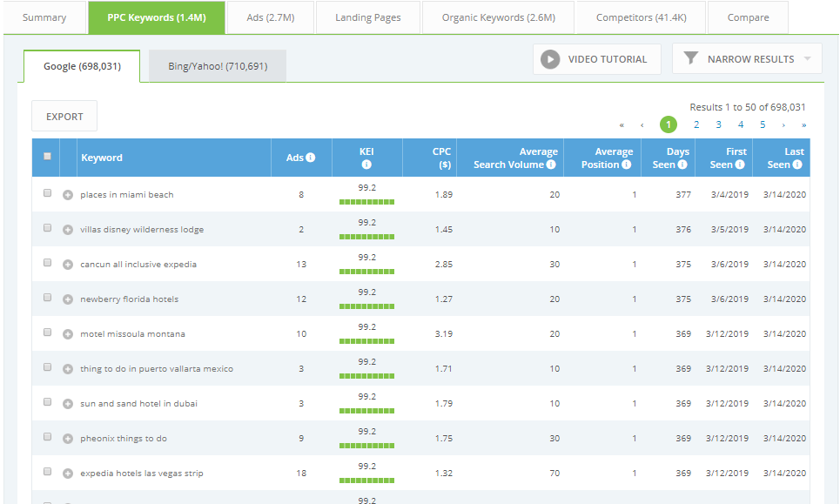
Task: Expand details for motel missoula montana
Action: pyautogui.click(x=68, y=334)
